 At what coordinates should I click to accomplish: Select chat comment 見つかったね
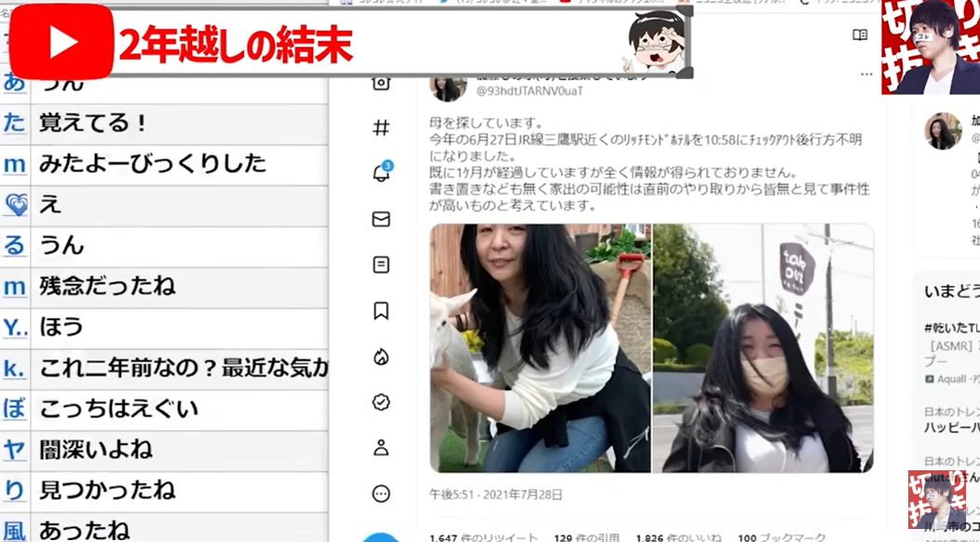[x=107, y=491]
